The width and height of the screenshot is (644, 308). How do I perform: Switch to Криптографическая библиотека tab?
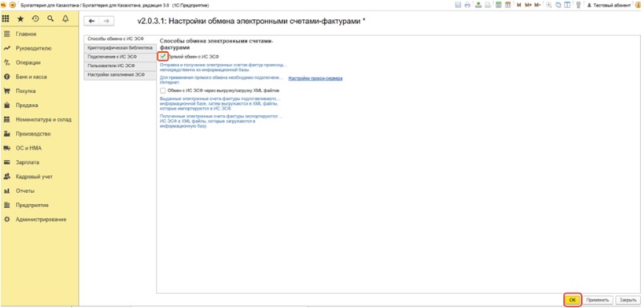120,48
